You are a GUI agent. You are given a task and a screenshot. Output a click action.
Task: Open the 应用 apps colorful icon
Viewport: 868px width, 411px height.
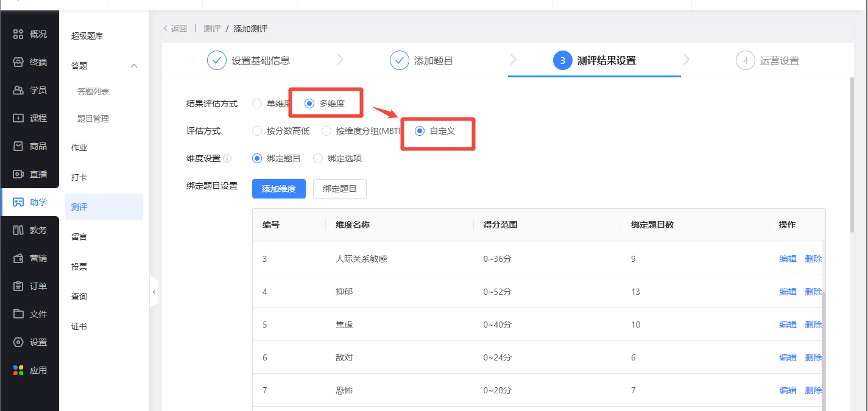pos(18,370)
